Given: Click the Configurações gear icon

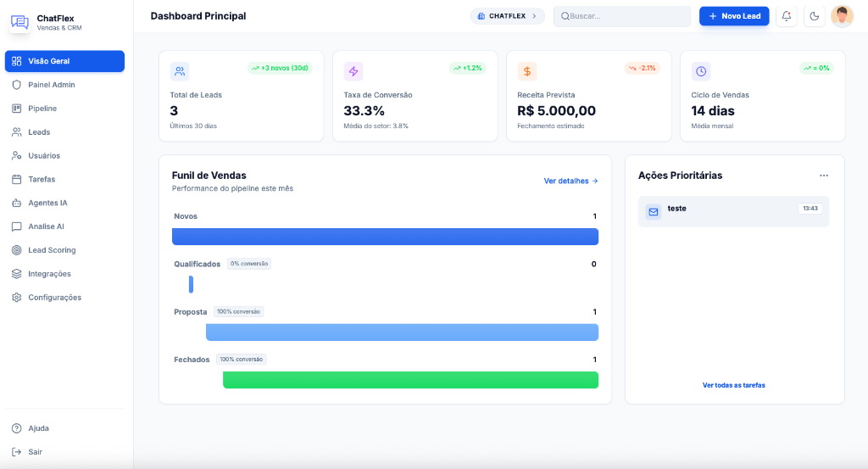Looking at the screenshot, I should (x=17, y=298).
